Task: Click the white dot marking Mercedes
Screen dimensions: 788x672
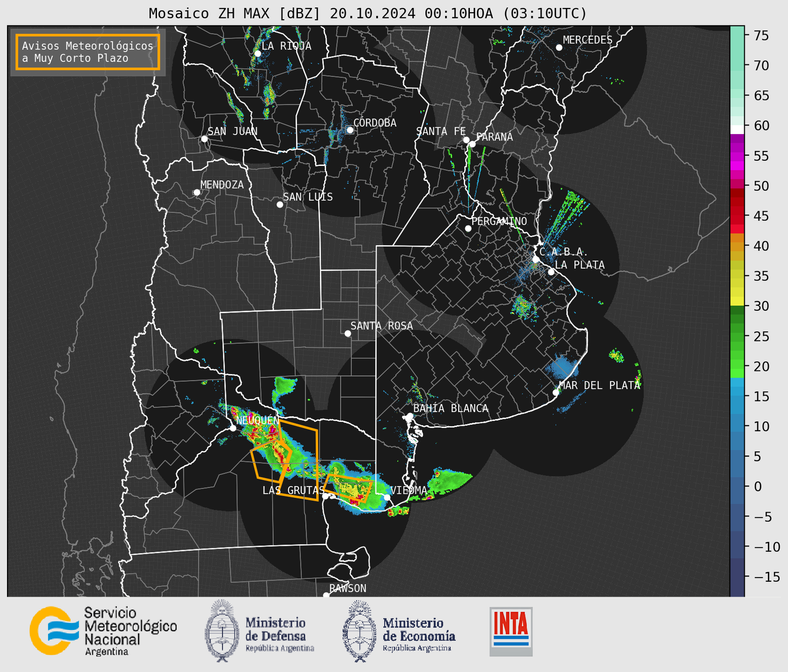Action: [x=559, y=48]
